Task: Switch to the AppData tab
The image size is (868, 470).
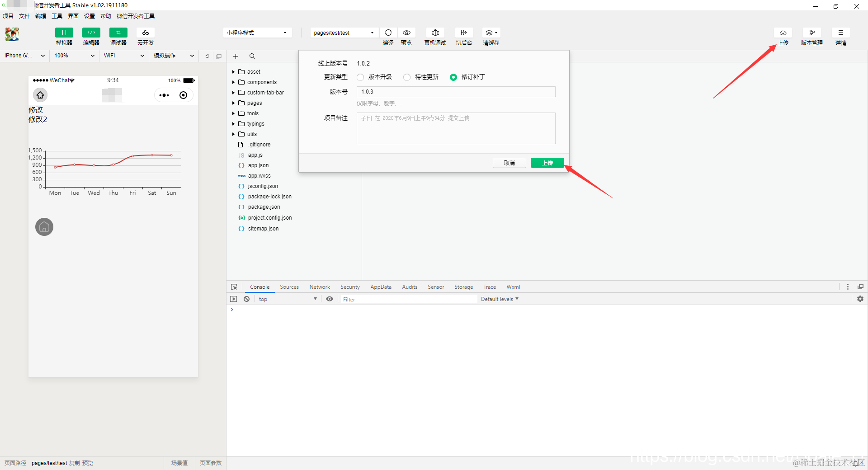Action: 381,287
